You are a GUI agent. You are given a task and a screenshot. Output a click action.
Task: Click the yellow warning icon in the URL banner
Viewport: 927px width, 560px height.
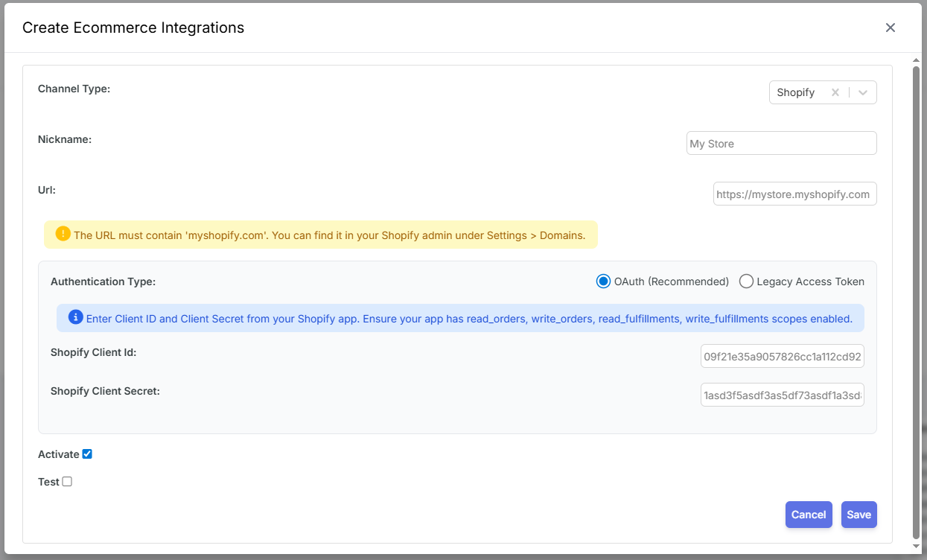pyautogui.click(x=63, y=234)
